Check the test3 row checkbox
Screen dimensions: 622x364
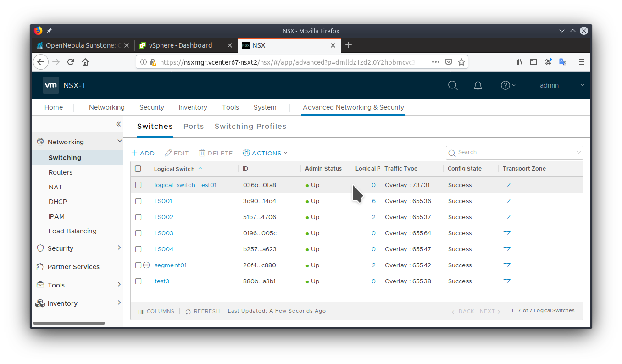tap(138, 281)
